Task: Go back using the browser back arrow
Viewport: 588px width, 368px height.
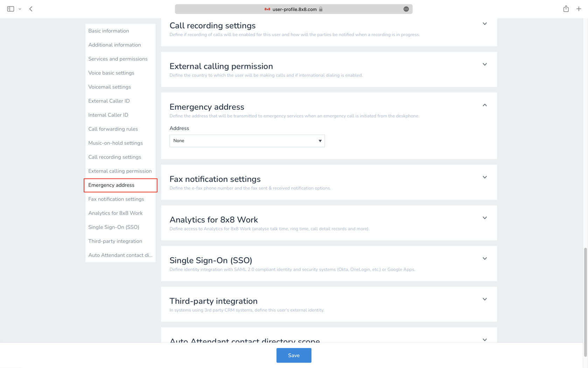Action: [31, 9]
